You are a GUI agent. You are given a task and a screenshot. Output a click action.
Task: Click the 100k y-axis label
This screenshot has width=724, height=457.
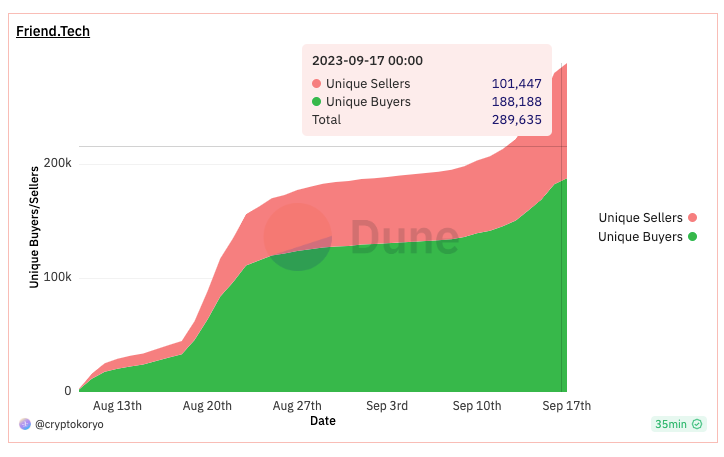tap(58, 277)
